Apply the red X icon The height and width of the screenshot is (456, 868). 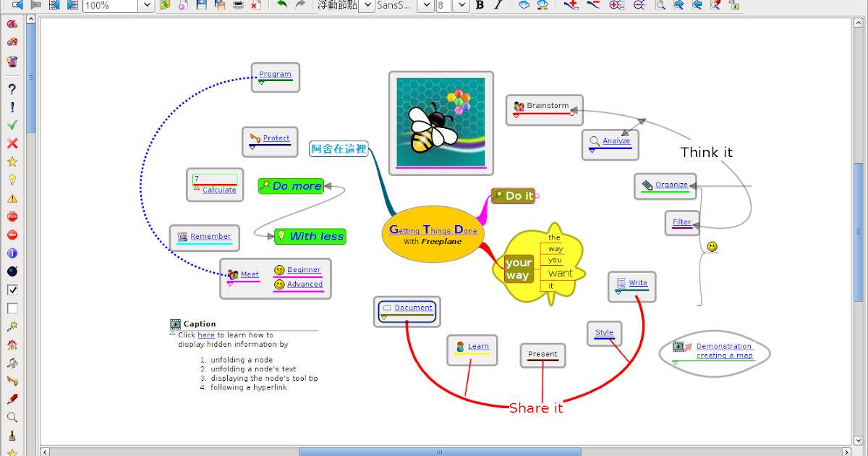click(12, 143)
